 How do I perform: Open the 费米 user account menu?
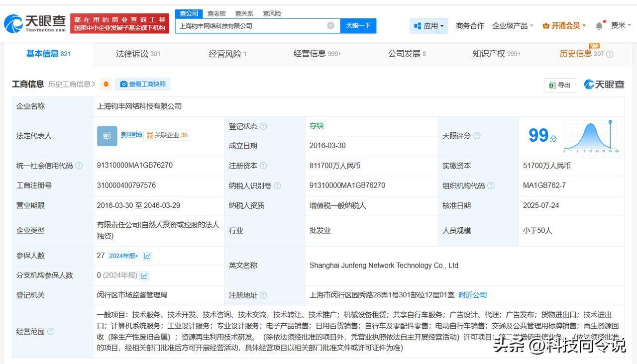(621, 25)
